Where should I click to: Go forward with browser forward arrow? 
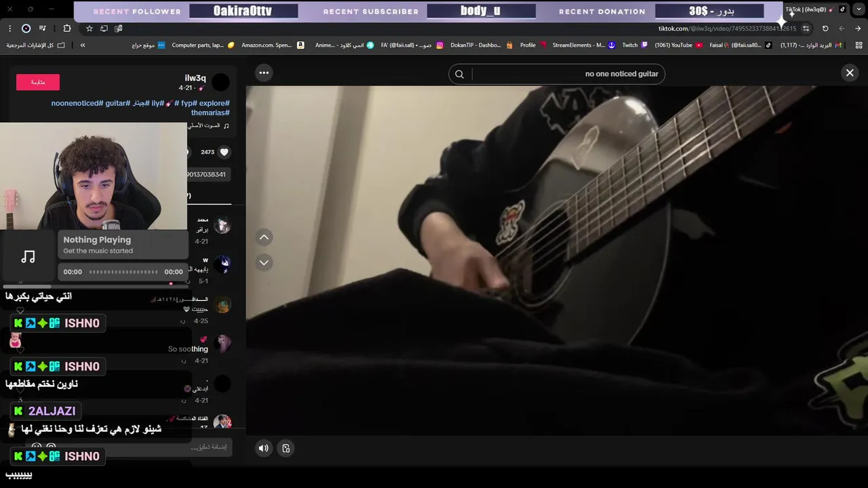click(x=842, y=28)
